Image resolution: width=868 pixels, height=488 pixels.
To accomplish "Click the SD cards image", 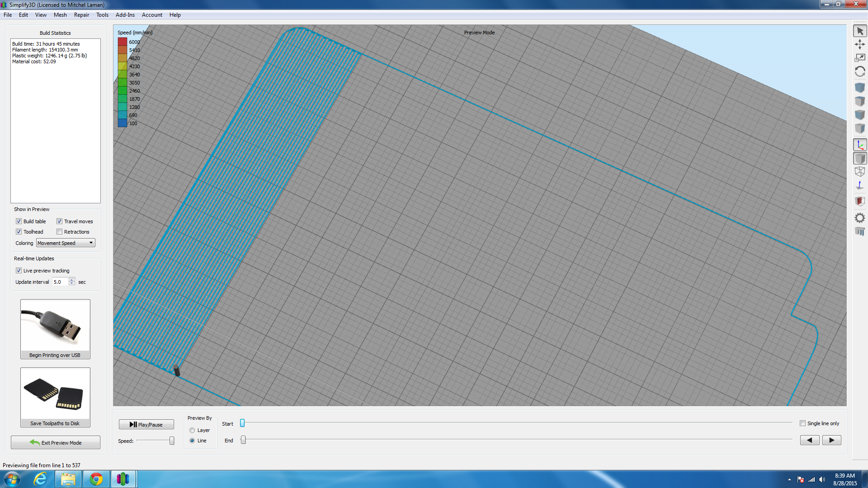I will click(x=55, y=394).
